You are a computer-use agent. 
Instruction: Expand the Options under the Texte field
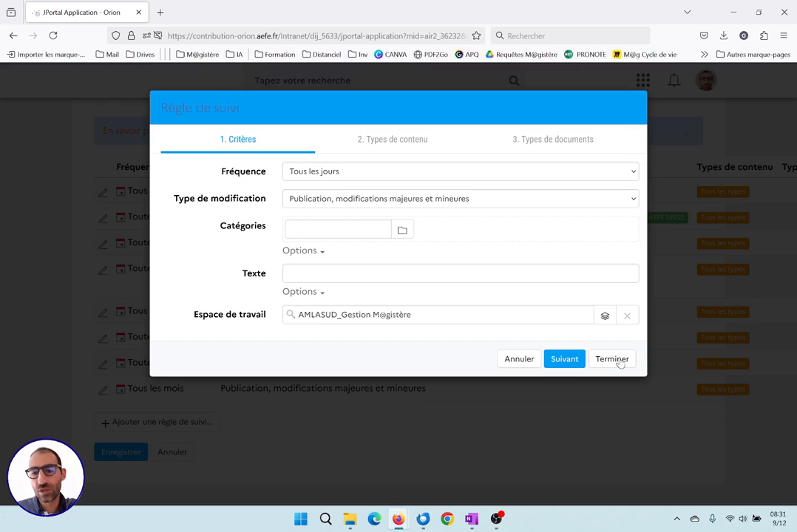coord(303,291)
